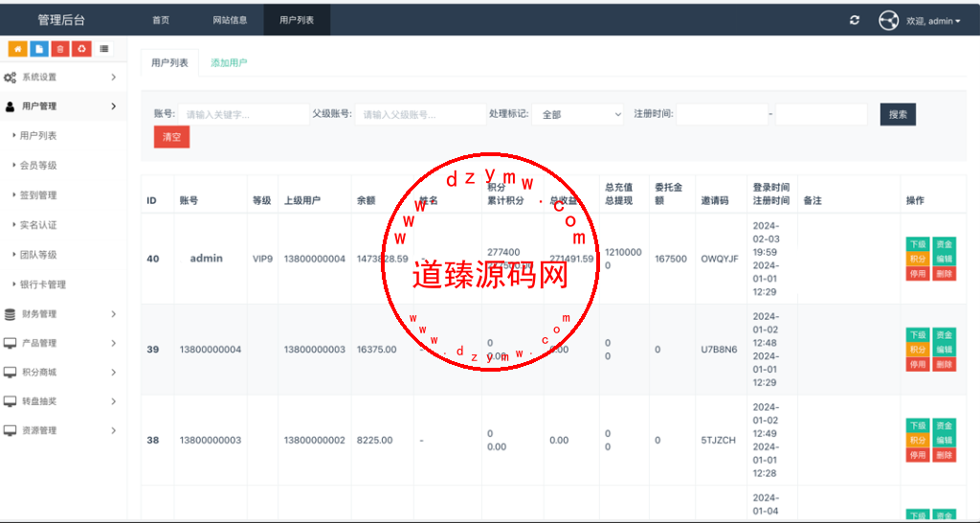Click 删除 button for user ID 40
The image size is (980, 523).
click(x=945, y=273)
